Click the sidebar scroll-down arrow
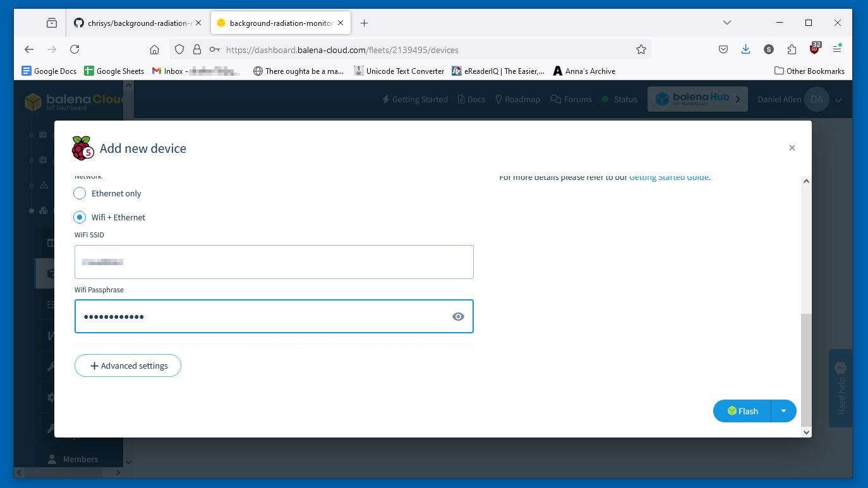The height and width of the screenshot is (488, 868). click(128, 462)
